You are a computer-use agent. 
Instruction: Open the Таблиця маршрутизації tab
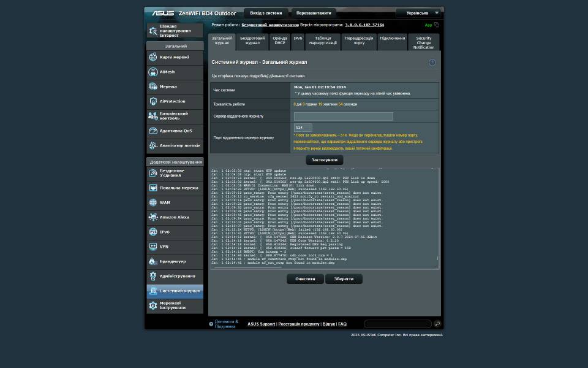point(323,41)
